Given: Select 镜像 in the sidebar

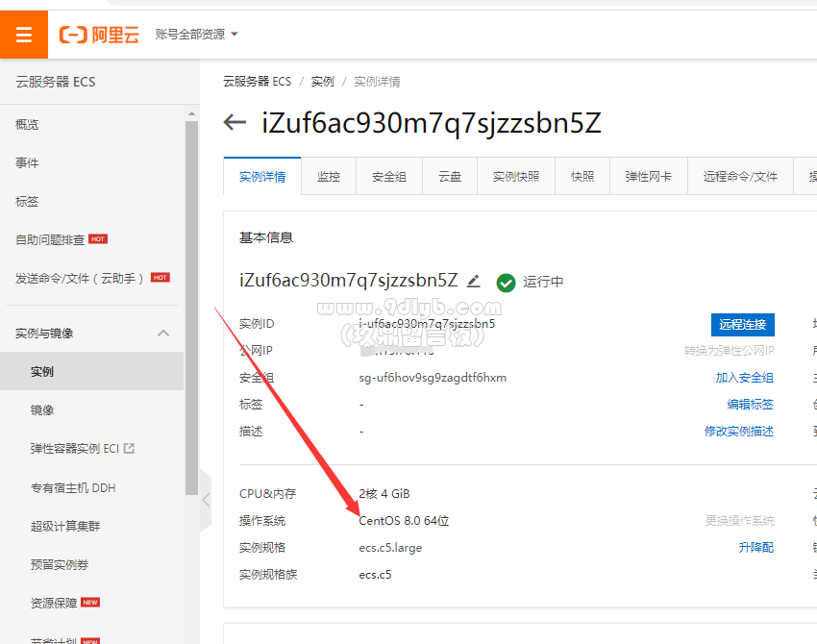Looking at the screenshot, I should tap(41, 410).
